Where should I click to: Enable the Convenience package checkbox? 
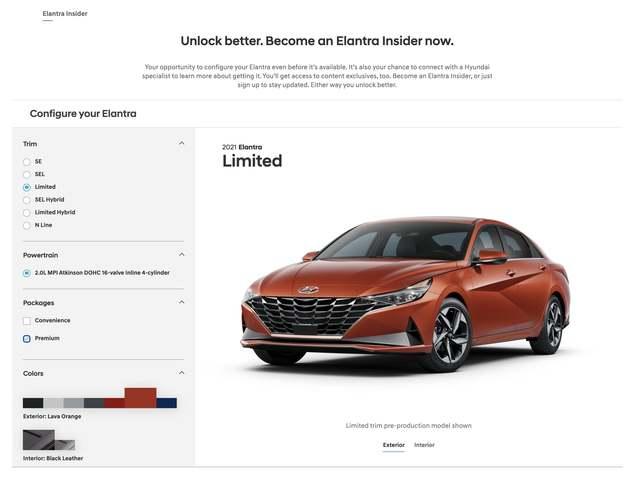tap(27, 321)
